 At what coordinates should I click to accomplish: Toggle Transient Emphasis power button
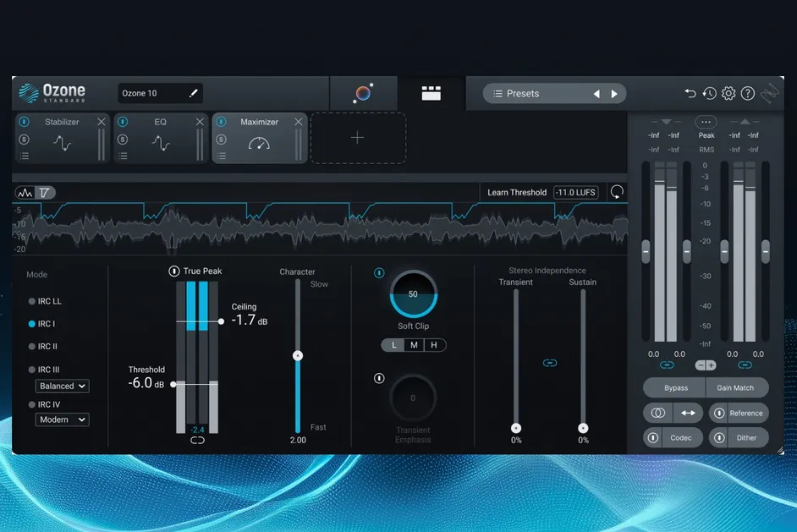(379, 378)
